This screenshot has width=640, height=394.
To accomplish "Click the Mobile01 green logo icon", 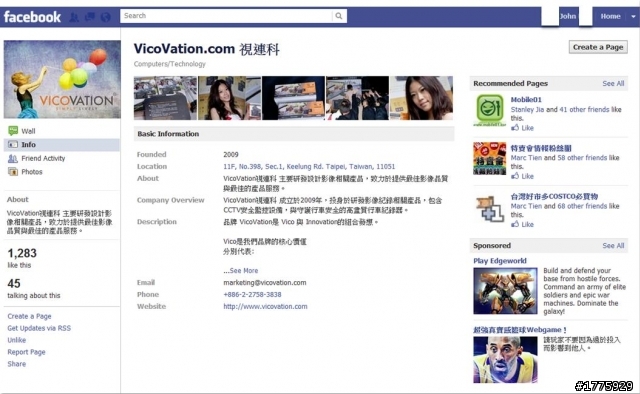I will [x=490, y=110].
